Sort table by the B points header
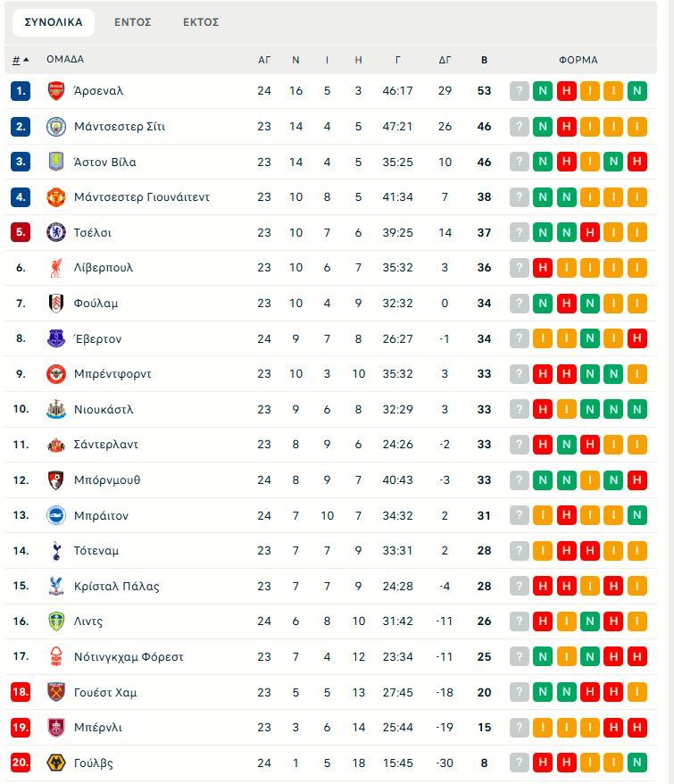The width and height of the screenshot is (674, 784). coord(485,60)
